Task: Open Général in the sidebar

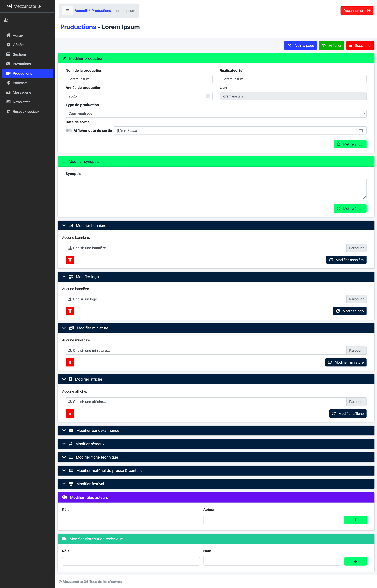Action: tap(27, 45)
